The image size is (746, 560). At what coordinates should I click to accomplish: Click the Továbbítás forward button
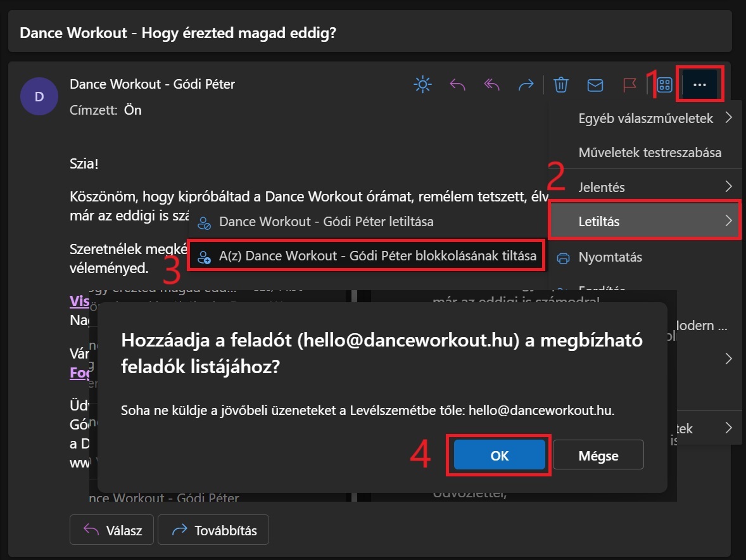click(x=213, y=530)
